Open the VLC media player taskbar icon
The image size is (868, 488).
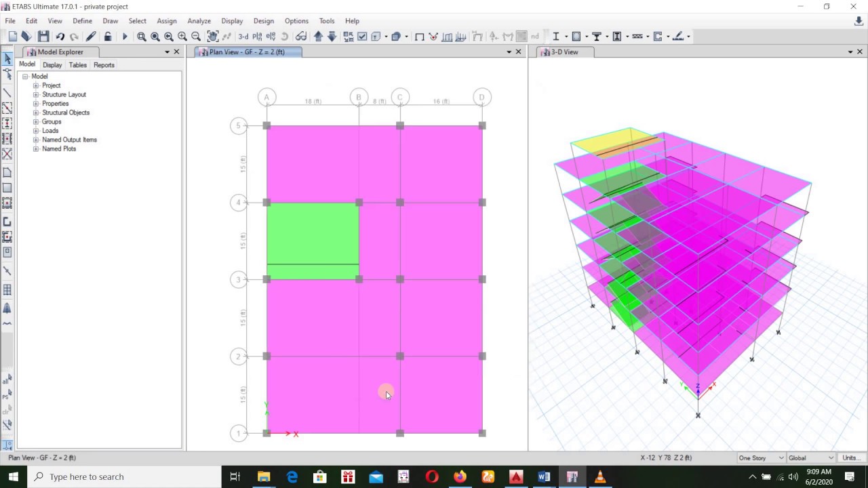600,477
